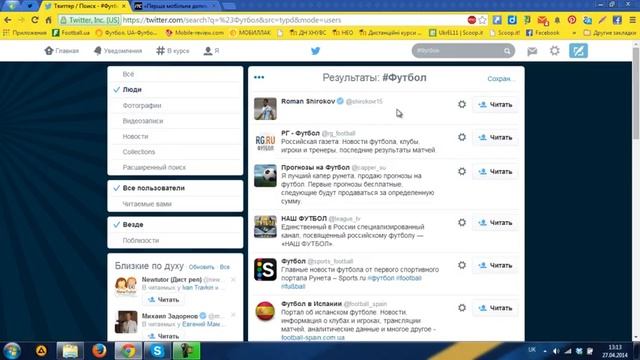Open the Chrome menu
Image resolution: width=640 pixels, height=360 pixels.
632,20
